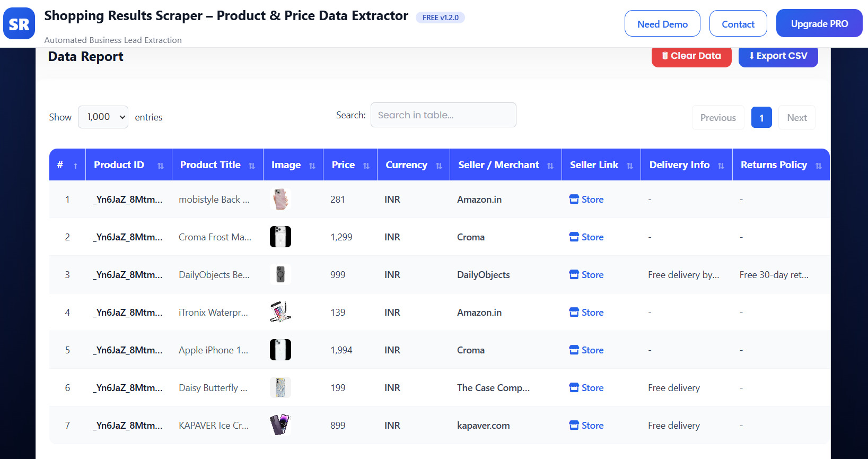Screen dimensions: 868x459
Task: Open iTronix Waterproof product image thumbnail
Action: pyautogui.click(x=280, y=312)
